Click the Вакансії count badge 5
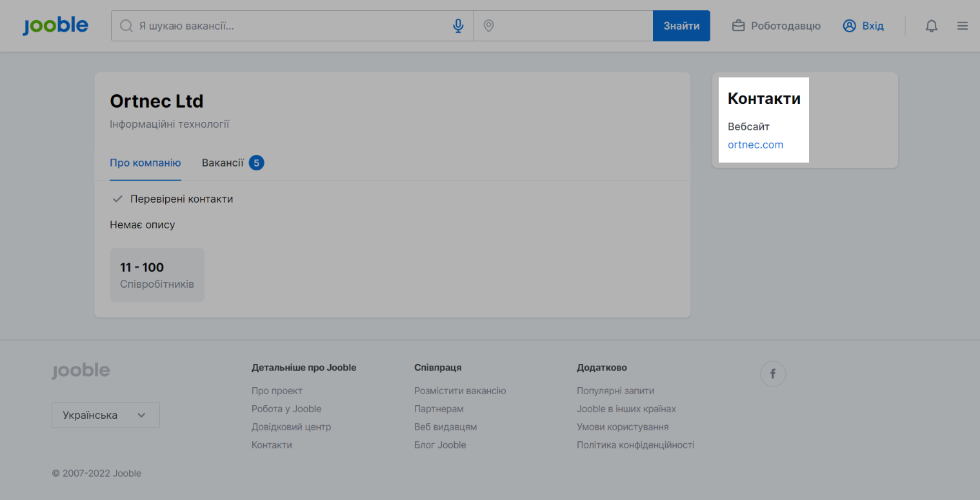Viewport: 980px width, 500px height. [x=257, y=163]
